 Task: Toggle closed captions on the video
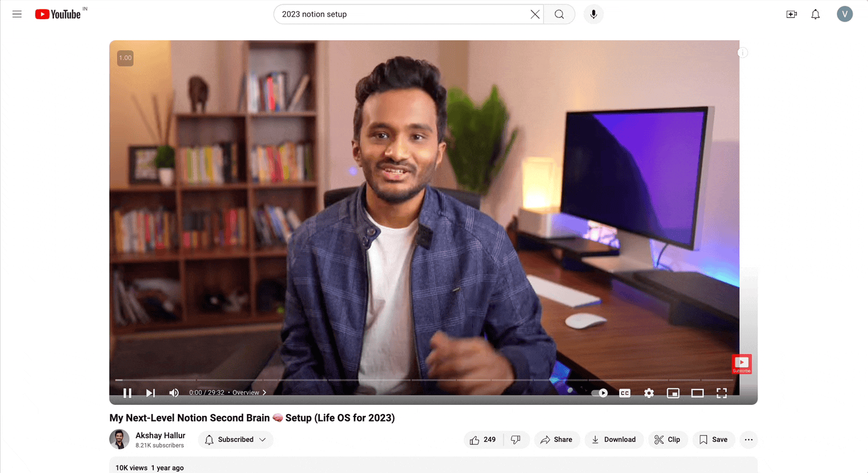click(624, 393)
